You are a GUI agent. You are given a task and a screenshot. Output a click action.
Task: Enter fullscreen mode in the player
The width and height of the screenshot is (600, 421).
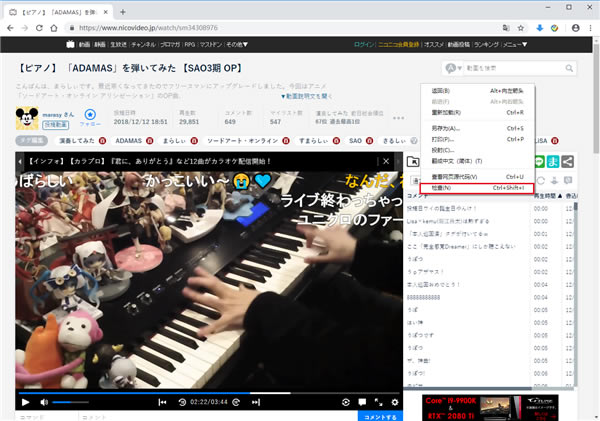(x=380, y=402)
